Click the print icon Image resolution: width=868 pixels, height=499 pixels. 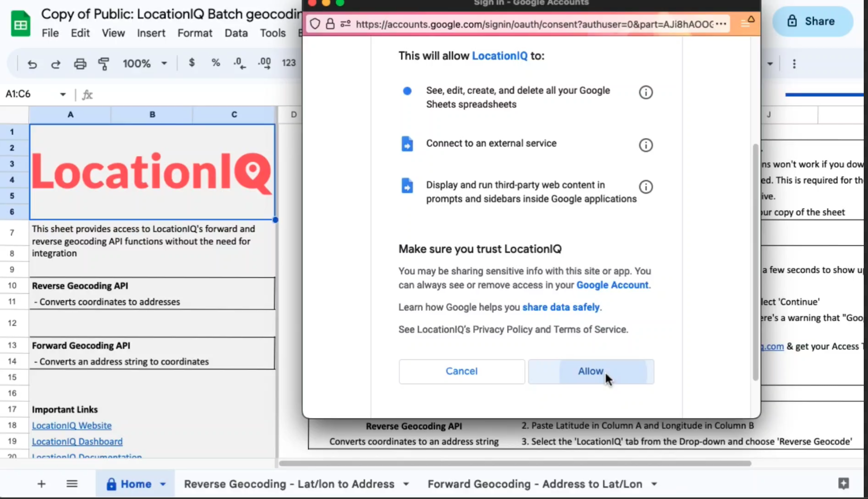pyautogui.click(x=80, y=64)
